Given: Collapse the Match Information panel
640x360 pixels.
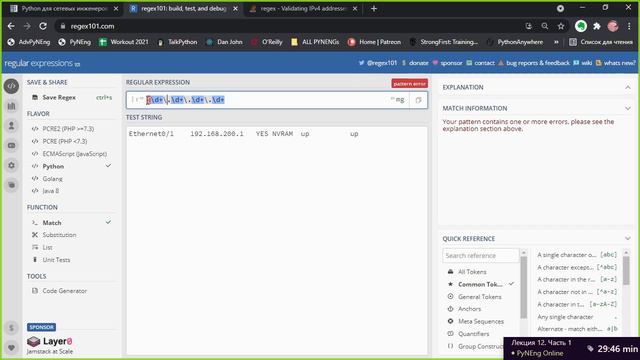Looking at the screenshot, I should [x=628, y=108].
